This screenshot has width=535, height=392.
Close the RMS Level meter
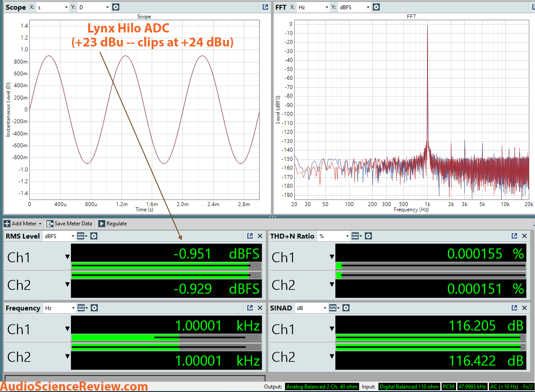pos(260,236)
